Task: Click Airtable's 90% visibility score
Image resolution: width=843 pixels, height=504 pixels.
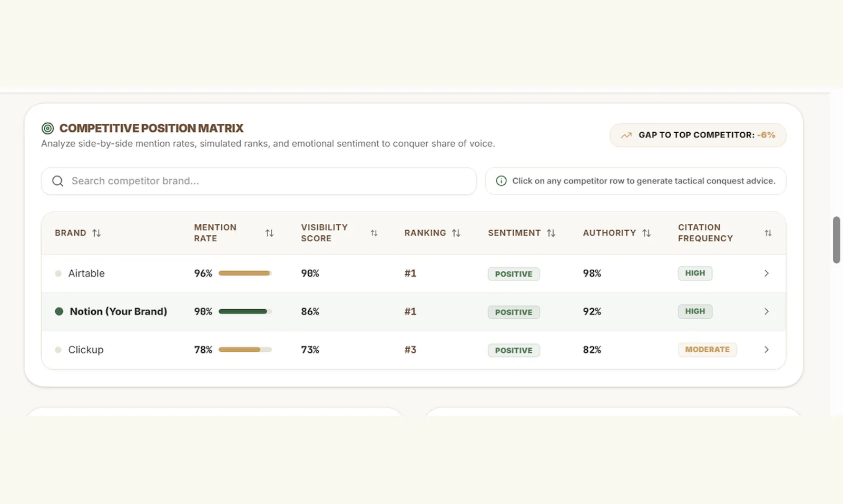Action: point(310,273)
